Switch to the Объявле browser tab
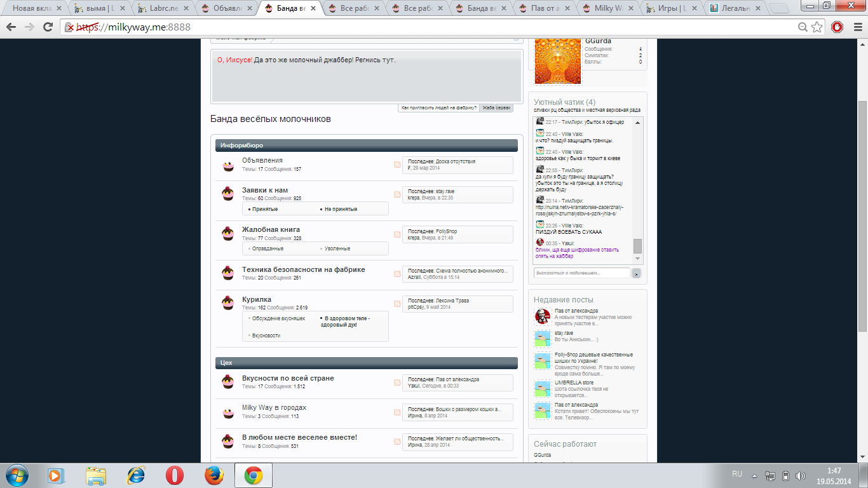Image resolution: width=868 pixels, height=488 pixels. click(225, 8)
